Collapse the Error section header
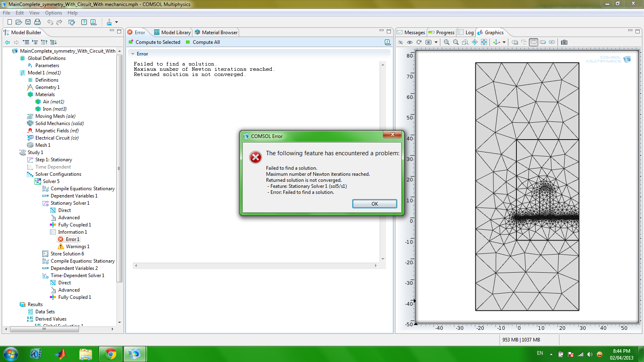644x362 pixels. click(133, 54)
